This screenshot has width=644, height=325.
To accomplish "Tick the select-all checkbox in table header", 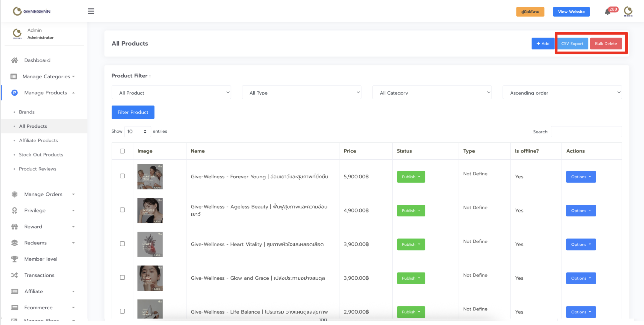I will pos(122,151).
